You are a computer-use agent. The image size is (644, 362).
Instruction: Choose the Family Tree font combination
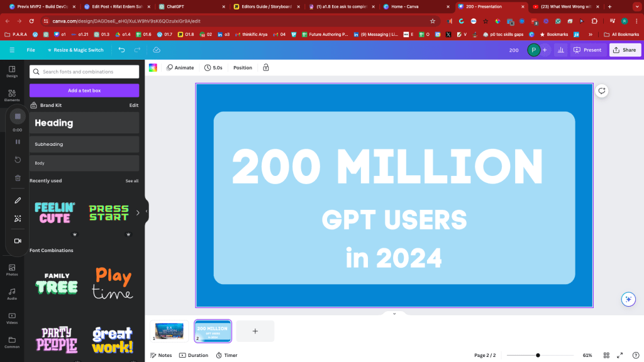point(57,283)
